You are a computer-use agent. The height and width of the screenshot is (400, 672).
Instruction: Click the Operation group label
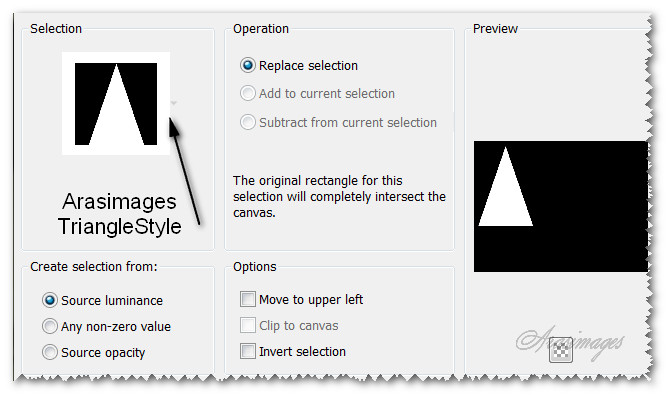261,29
